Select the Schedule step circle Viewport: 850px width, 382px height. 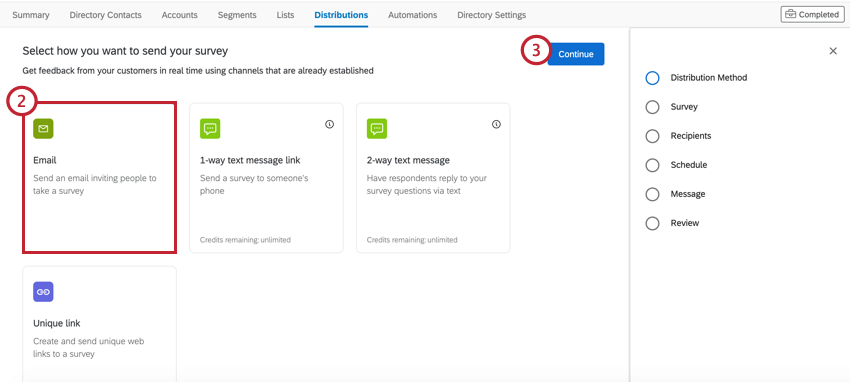(x=653, y=165)
